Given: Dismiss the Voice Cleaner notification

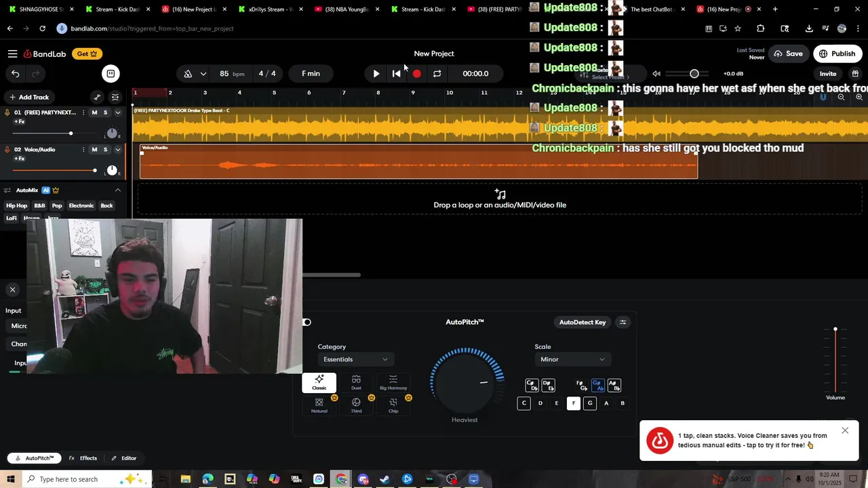Looking at the screenshot, I should (844, 430).
